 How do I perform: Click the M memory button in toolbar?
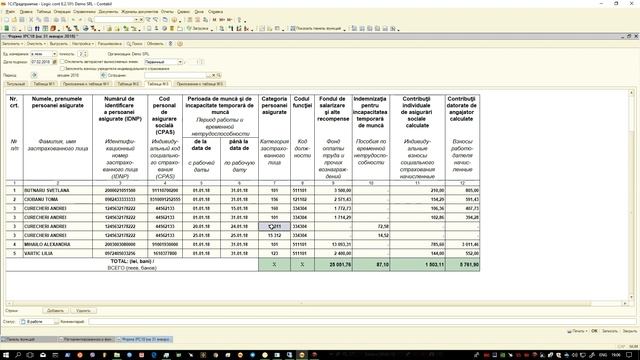214,20
